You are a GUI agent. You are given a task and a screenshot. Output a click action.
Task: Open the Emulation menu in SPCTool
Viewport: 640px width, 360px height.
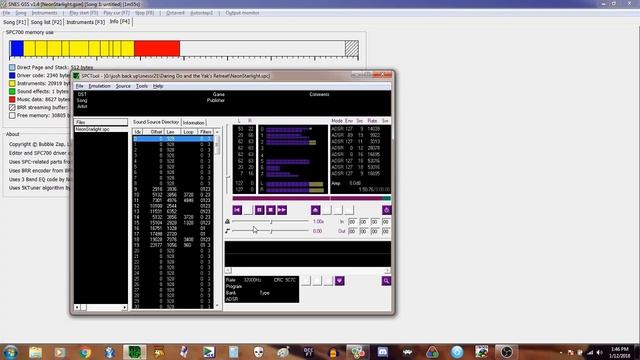(100, 86)
